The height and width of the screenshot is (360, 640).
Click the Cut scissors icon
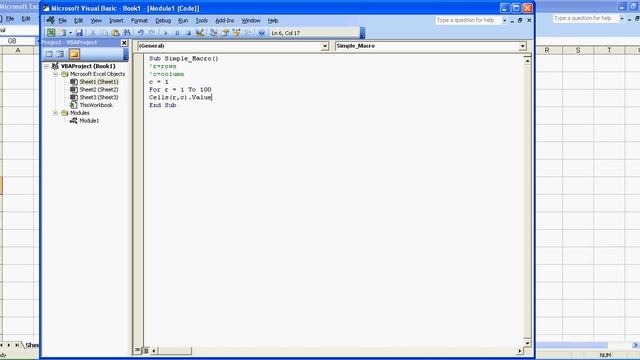pos(93,33)
